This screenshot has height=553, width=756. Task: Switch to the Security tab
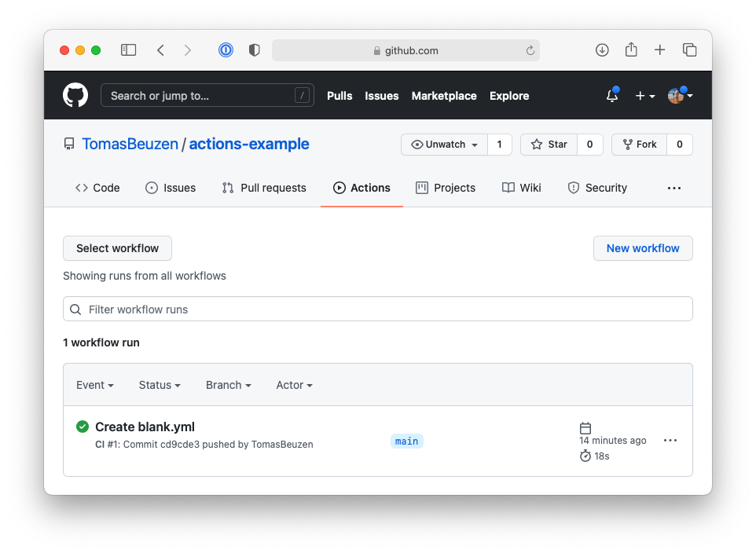(597, 188)
